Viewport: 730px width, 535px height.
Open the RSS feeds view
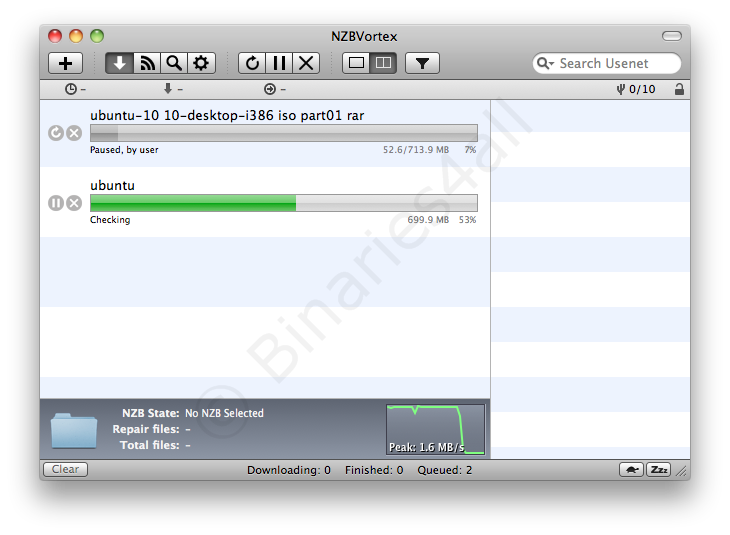147,63
